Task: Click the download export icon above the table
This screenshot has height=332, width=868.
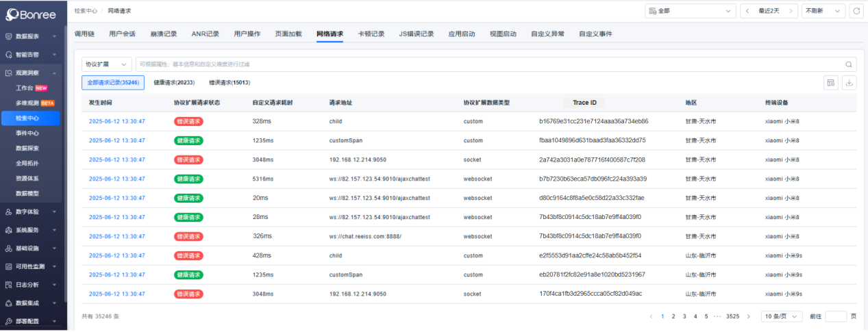Action: 850,83
